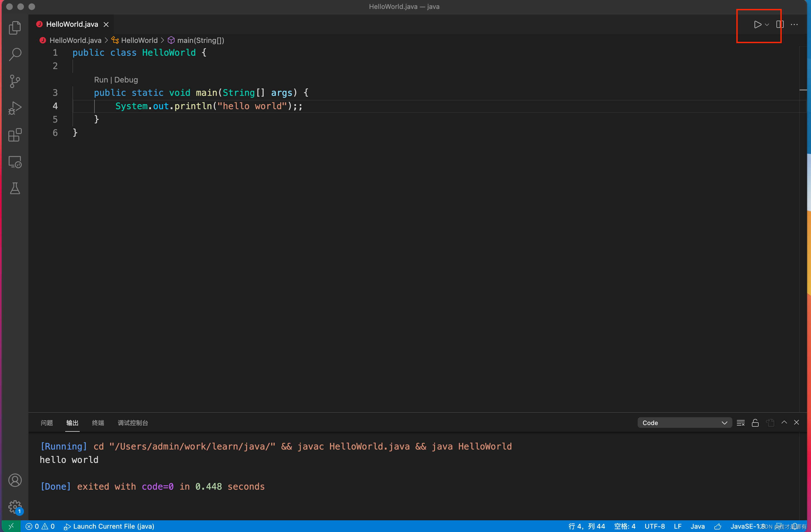Toggle output auto-scroll lock icon

(755, 423)
